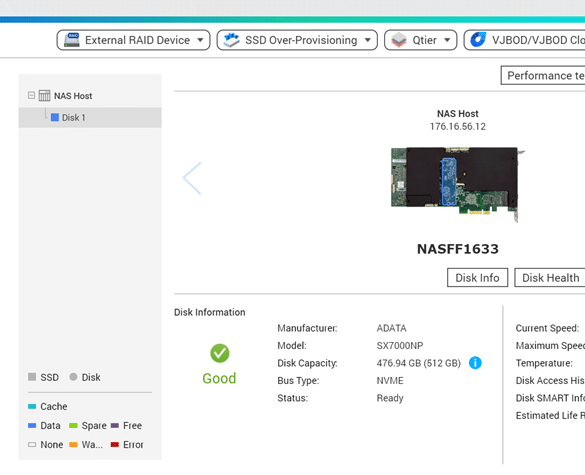
Task: Click the NASFF1633 model name
Action: [458, 249]
